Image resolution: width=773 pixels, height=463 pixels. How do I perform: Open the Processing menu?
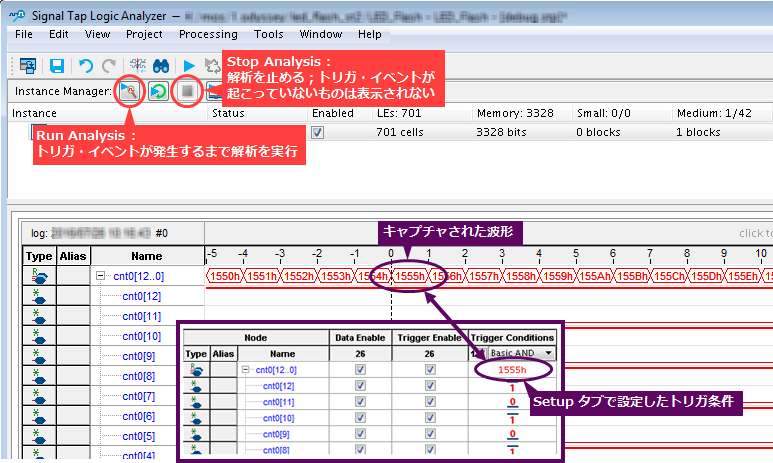pos(208,34)
